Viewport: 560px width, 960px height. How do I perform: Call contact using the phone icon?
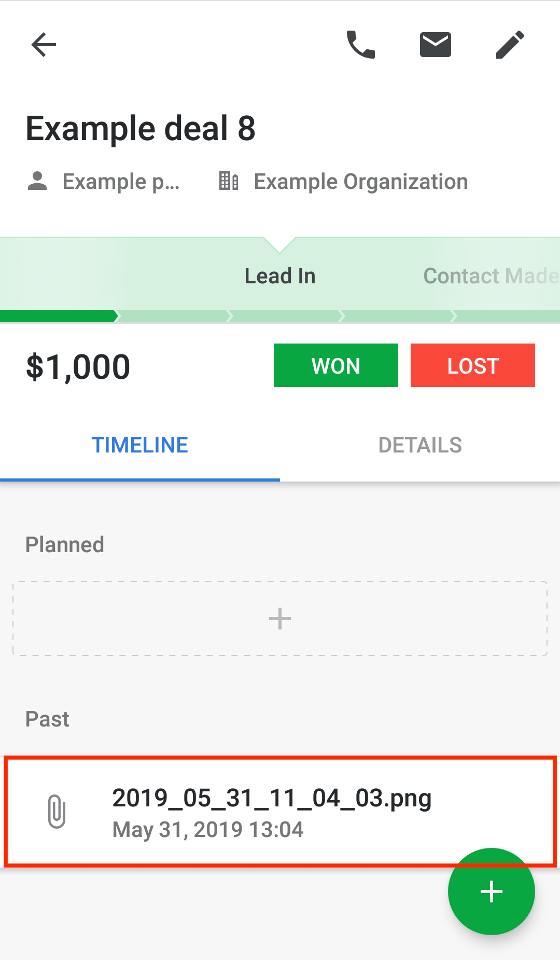pos(361,45)
